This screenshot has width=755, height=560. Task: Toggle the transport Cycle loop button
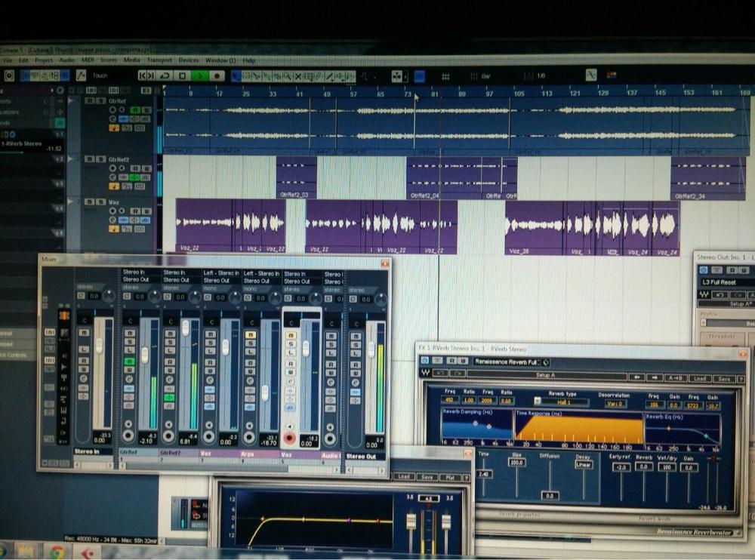[165, 75]
